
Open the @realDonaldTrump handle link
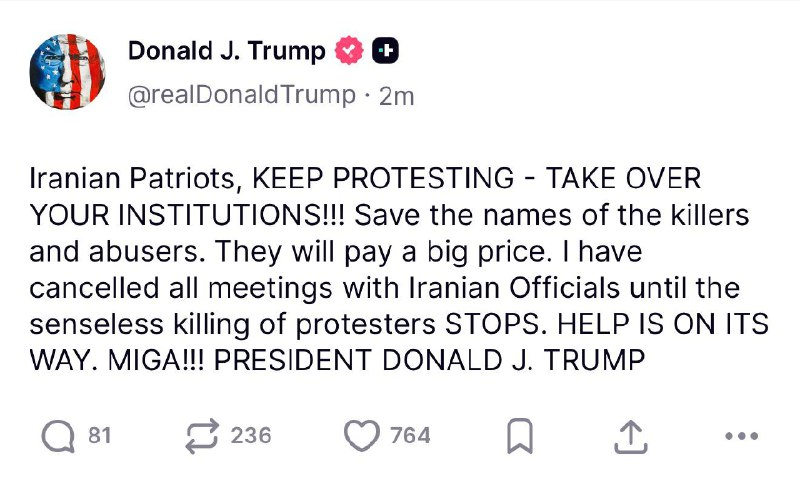click(x=241, y=95)
